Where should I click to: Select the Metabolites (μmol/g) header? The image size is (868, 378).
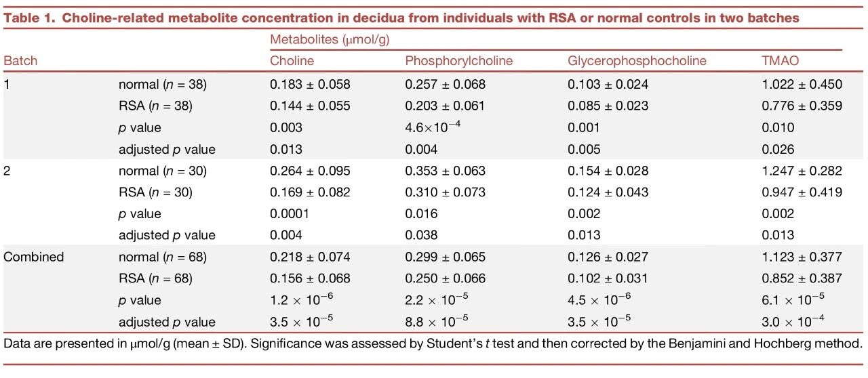330,39
